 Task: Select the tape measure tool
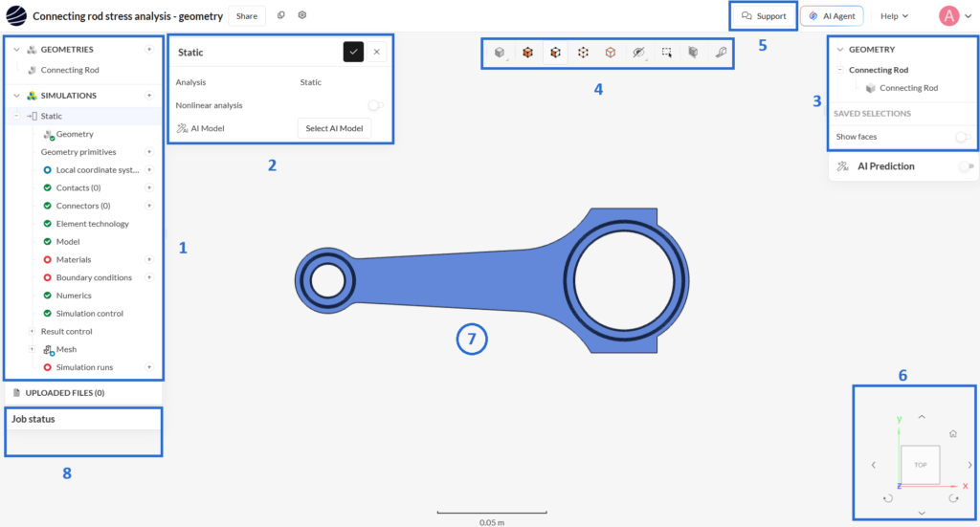point(721,53)
